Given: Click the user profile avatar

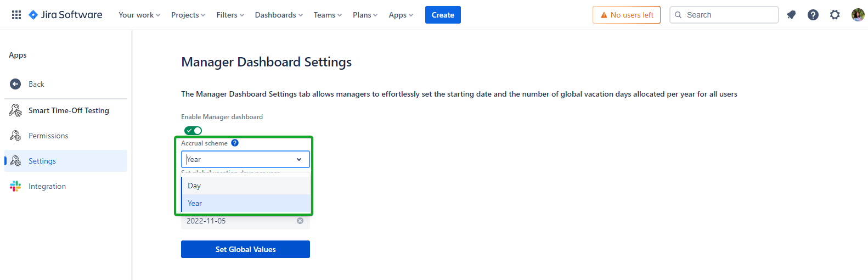Looking at the screenshot, I should [858, 15].
